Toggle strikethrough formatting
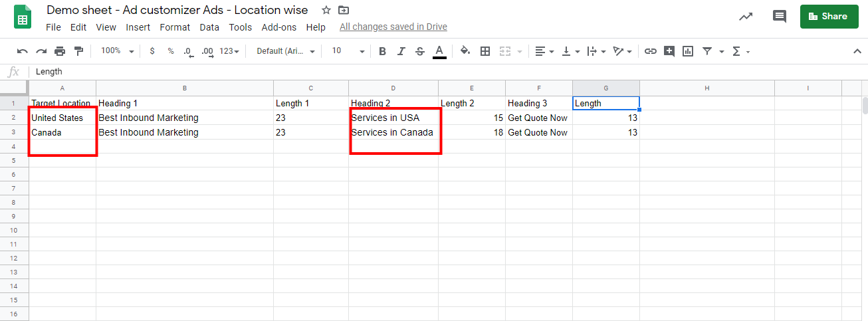 [x=419, y=51]
